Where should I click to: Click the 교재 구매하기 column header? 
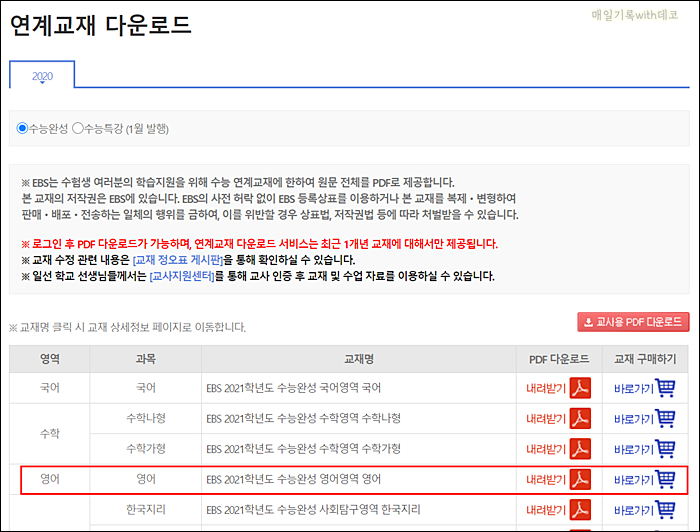click(x=645, y=359)
